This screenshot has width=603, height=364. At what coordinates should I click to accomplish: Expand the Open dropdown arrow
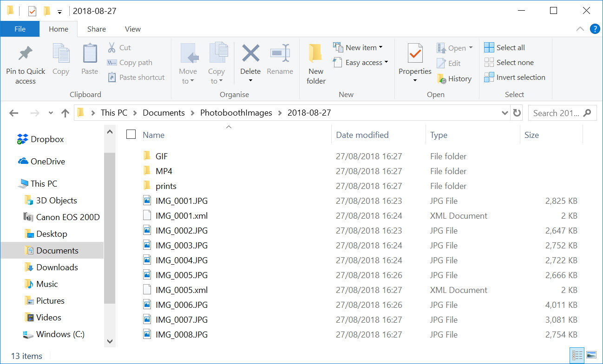471,48
